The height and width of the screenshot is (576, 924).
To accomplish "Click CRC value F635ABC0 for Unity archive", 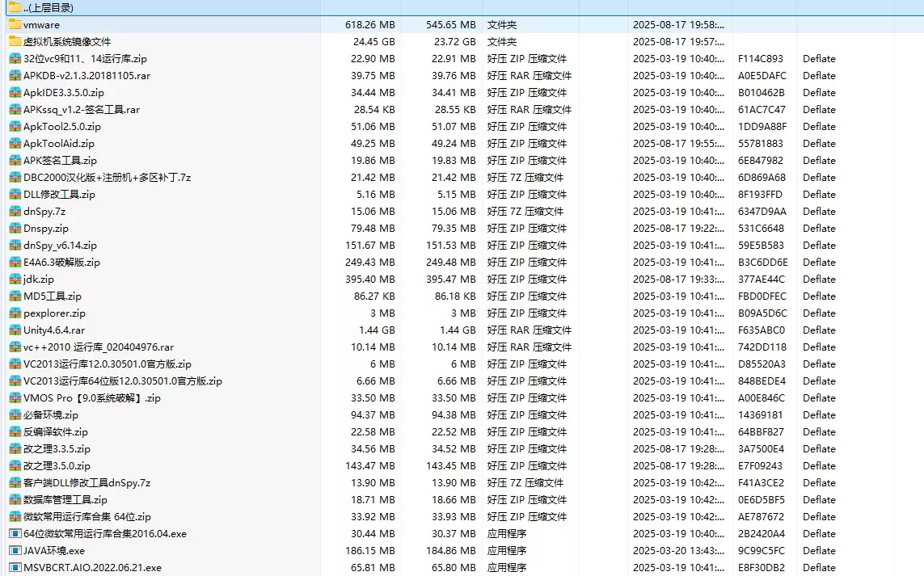I will 761,330.
